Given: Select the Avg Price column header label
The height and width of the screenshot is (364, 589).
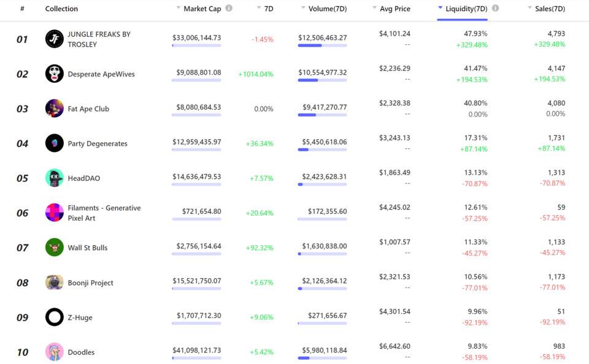Looking at the screenshot, I should pyautogui.click(x=395, y=9).
